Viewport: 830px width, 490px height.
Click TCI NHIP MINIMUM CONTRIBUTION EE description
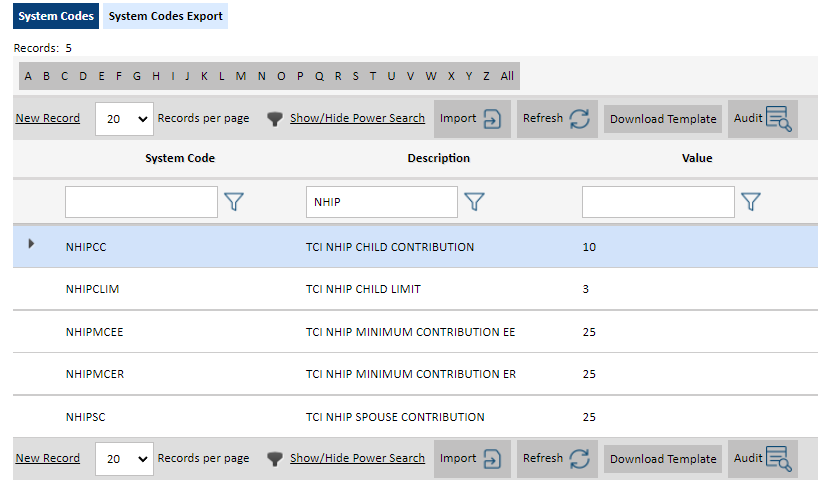[x=410, y=332]
